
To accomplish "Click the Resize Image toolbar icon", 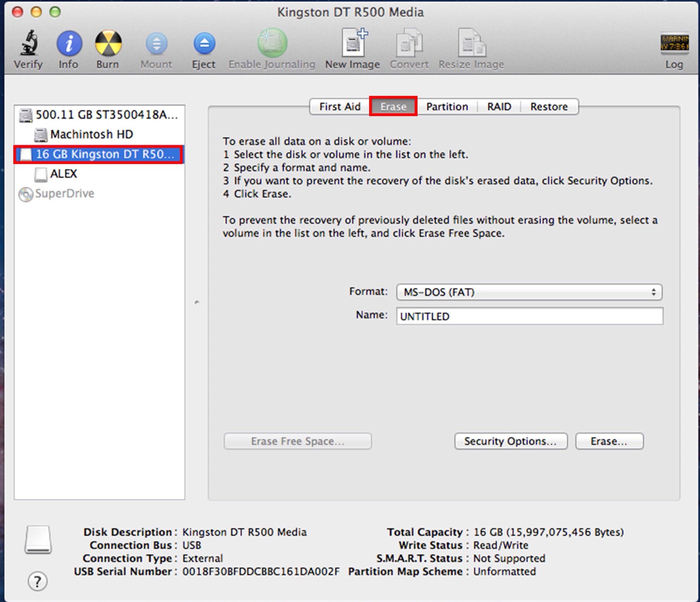I will pyautogui.click(x=472, y=43).
